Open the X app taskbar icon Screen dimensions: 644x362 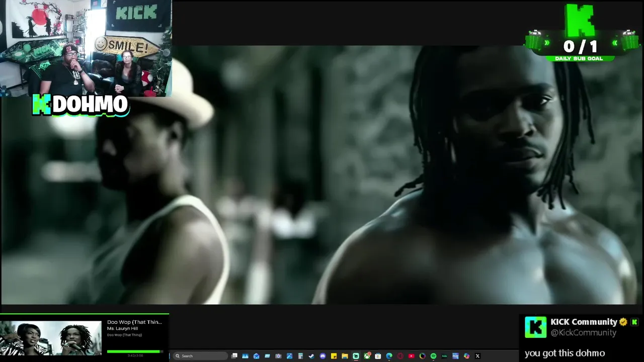[x=477, y=356]
